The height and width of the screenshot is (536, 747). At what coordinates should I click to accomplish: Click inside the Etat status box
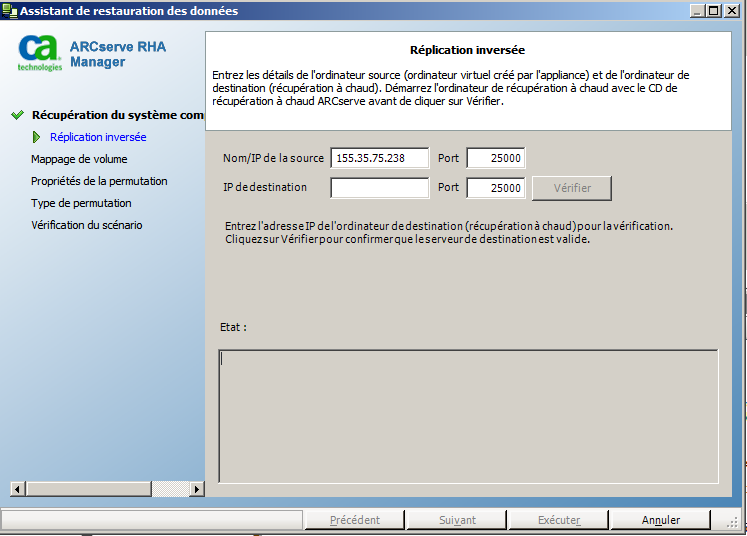(x=468, y=417)
